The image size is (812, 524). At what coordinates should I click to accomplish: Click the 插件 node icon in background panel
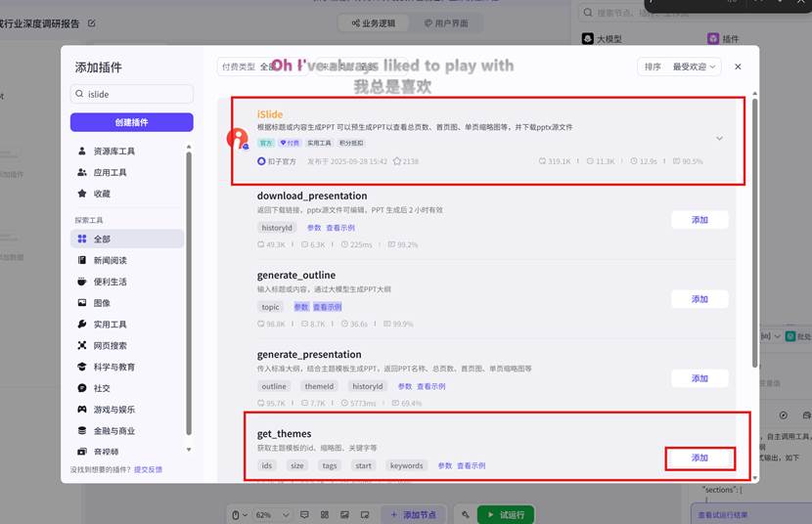click(713, 39)
